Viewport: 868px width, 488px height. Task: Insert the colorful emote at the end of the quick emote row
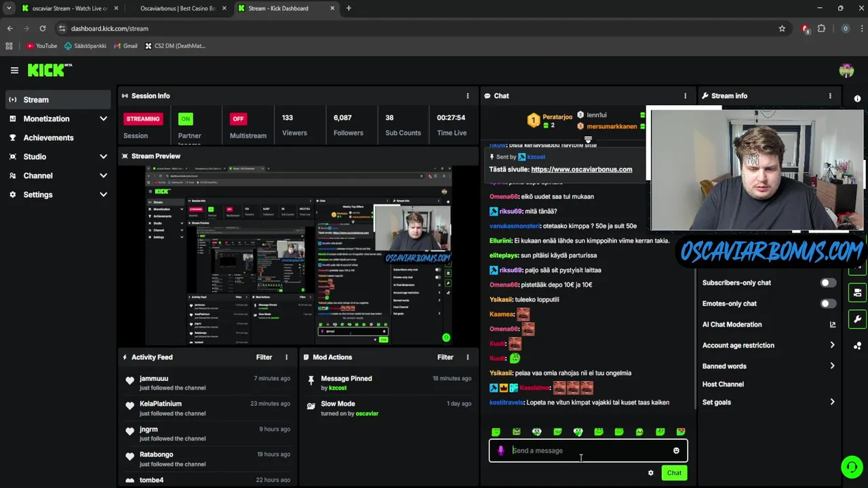coord(681,432)
